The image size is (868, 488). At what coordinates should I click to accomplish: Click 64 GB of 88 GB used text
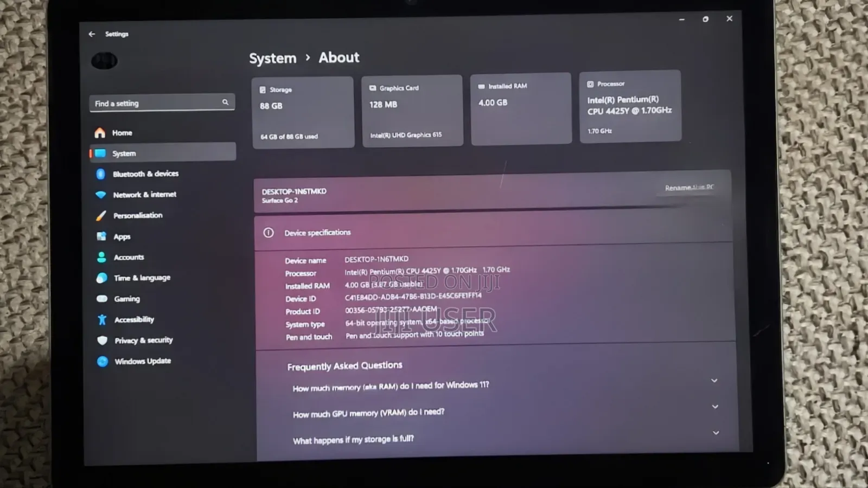(x=289, y=137)
